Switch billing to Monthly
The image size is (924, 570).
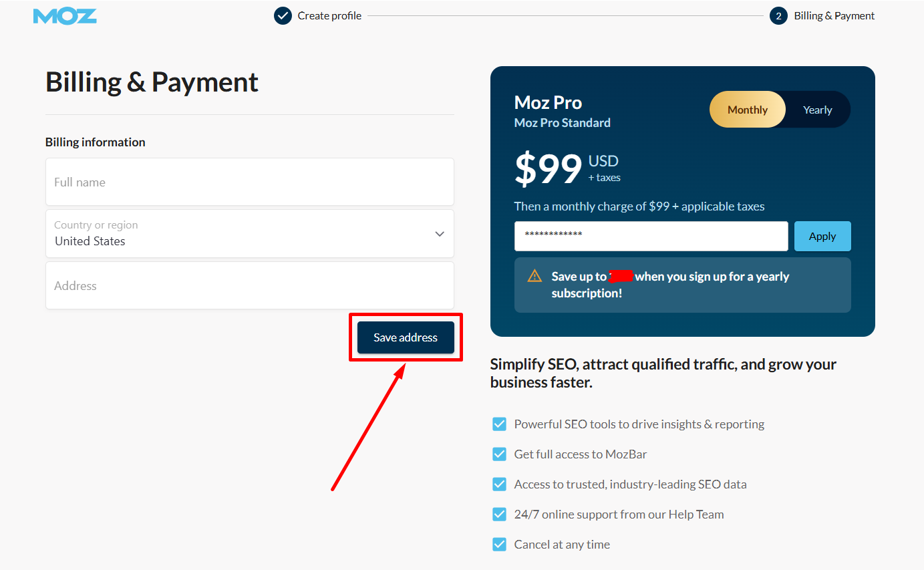click(747, 110)
